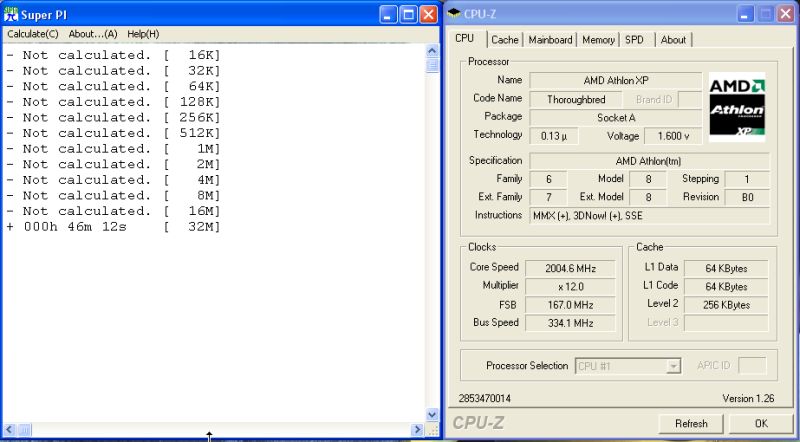Click the L1 Code value 64 KBytes
800x442 pixels.
pyautogui.click(x=726, y=287)
